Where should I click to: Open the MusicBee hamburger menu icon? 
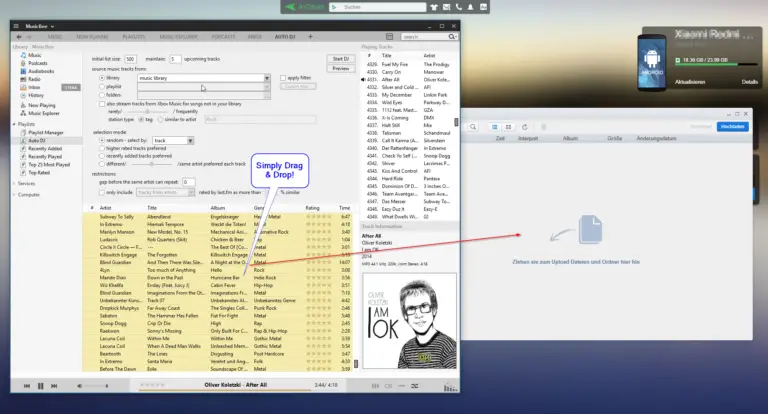(x=16, y=26)
